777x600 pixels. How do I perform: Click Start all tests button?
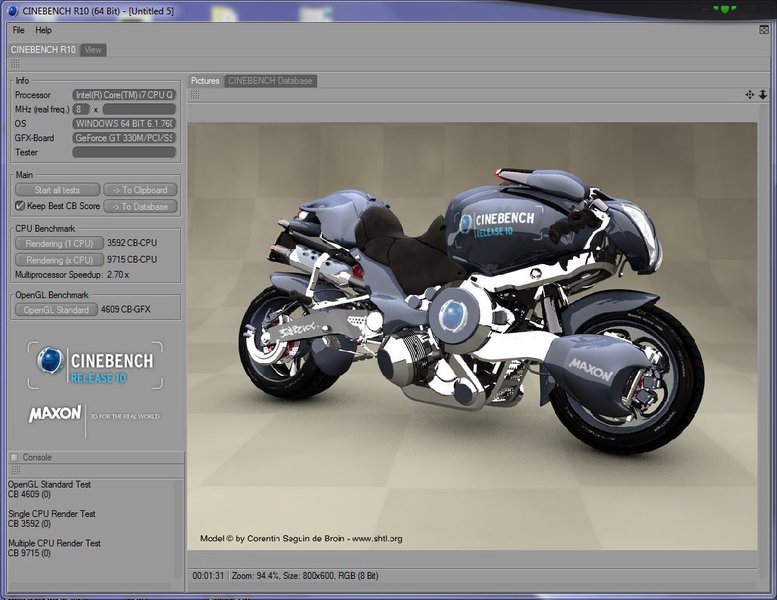point(57,190)
